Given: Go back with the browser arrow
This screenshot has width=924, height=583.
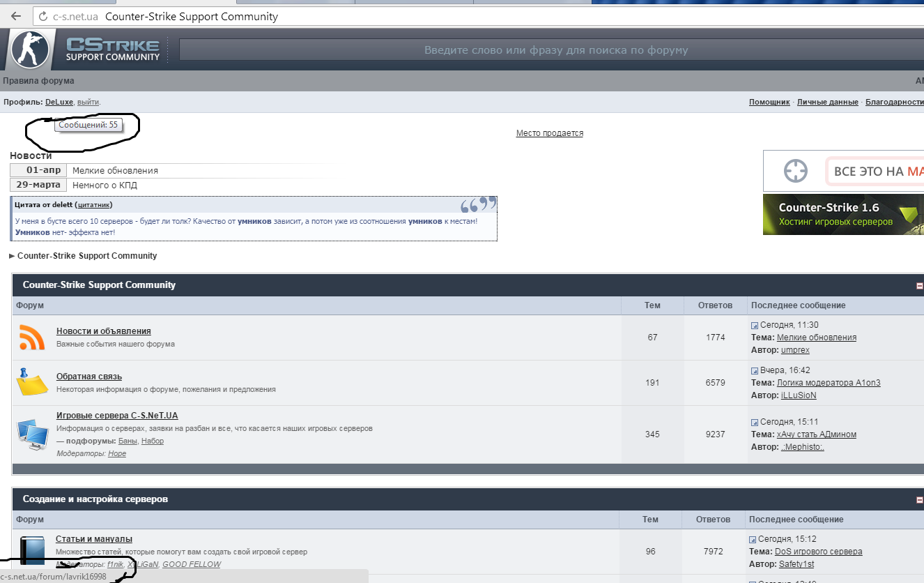Looking at the screenshot, I should point(16,16).
